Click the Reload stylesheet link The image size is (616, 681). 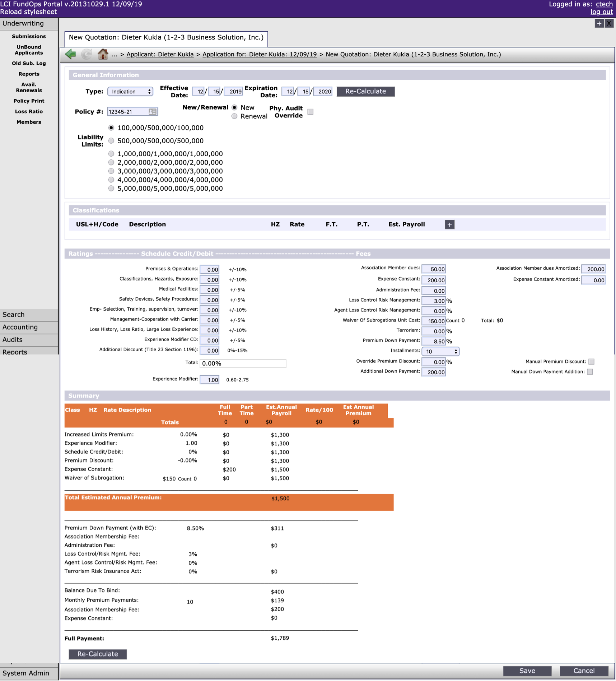pyautogui.click(x=28, y=12)
